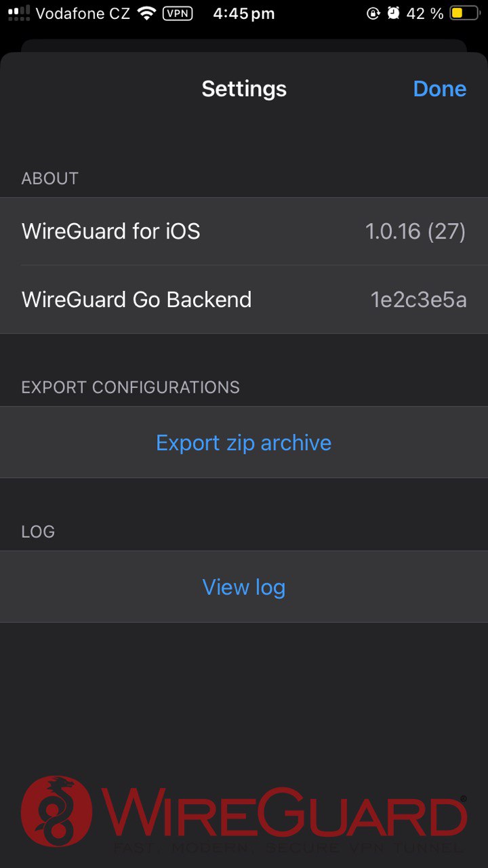The image size is (488, 868).
Task: Tap the WireGuard wordmark text
Action: tap(285, 814)
